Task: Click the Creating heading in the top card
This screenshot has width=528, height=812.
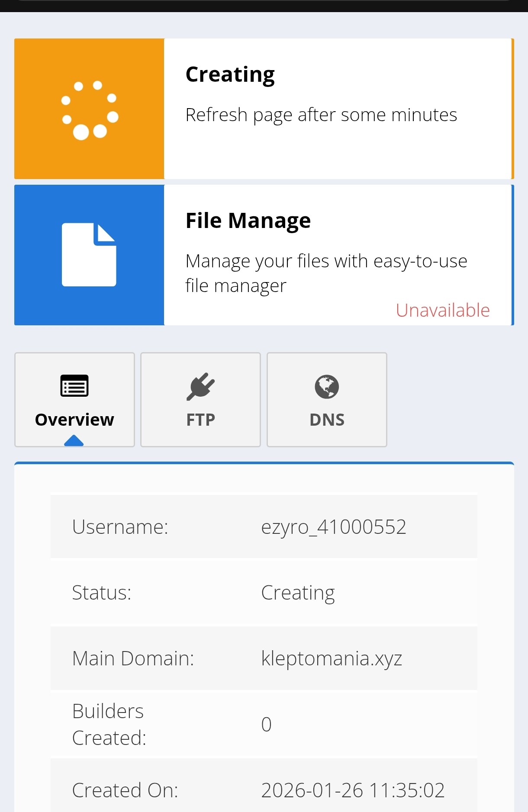Action: 230,74
